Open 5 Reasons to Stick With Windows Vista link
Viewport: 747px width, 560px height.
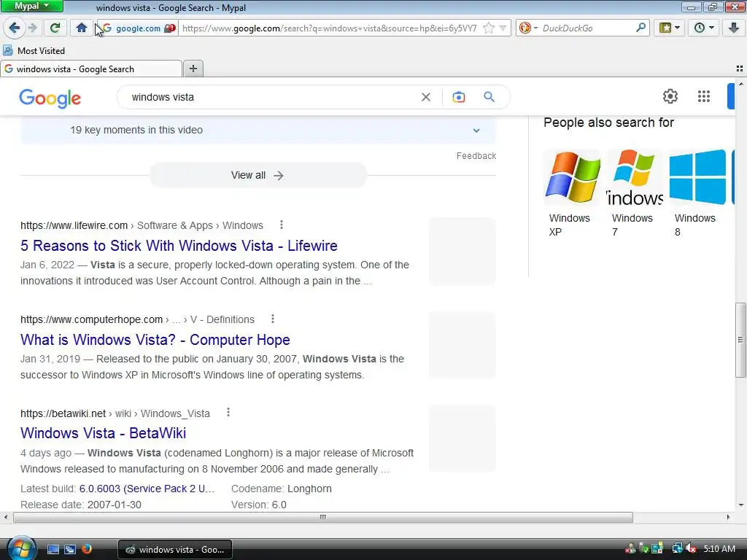[x=179, y=246]
